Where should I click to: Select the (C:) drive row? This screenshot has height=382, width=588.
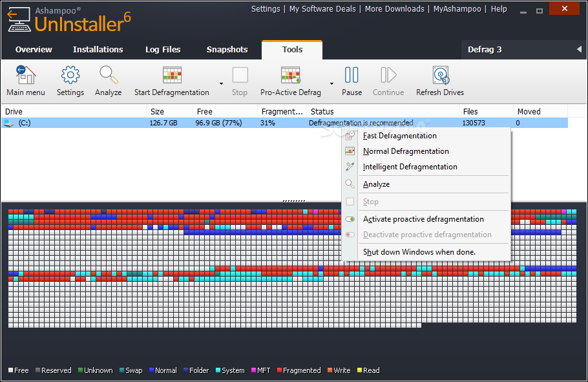[x=284, y=123]
